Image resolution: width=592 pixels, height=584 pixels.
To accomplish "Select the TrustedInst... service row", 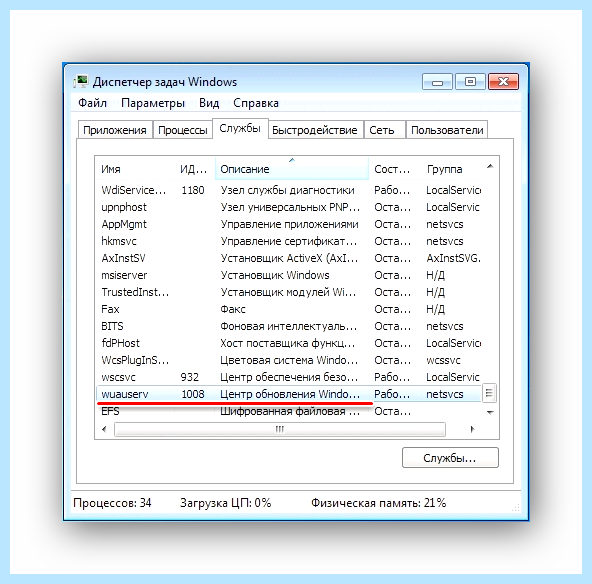I will click(289, 292).
